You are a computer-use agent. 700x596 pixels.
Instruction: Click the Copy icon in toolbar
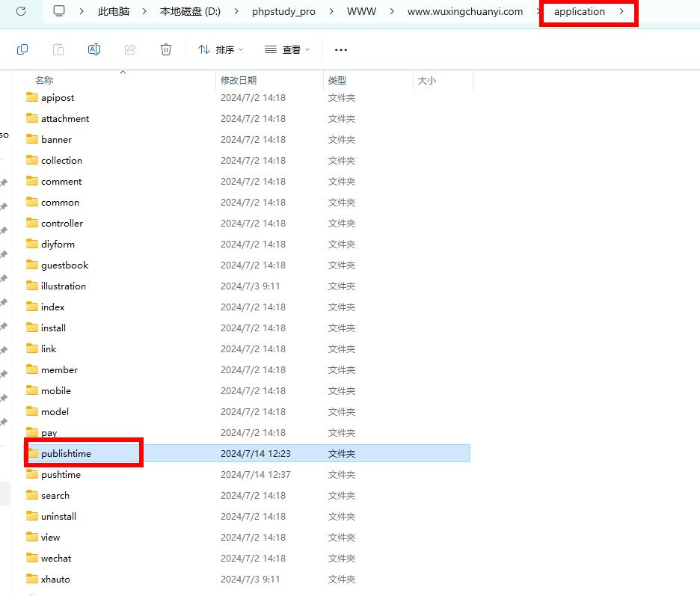tap(22, 49)
